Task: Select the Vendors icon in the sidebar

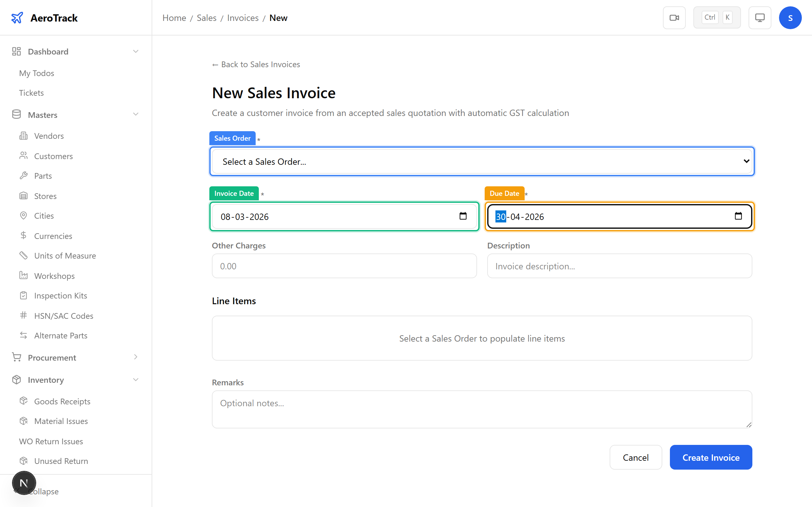Action: tap(23, 136)
